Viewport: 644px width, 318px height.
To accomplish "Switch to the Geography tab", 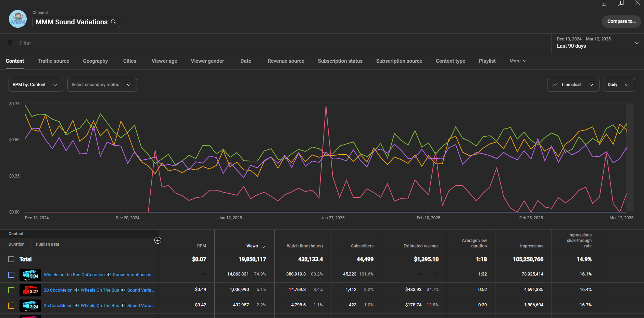I will [x=95, y=61].
